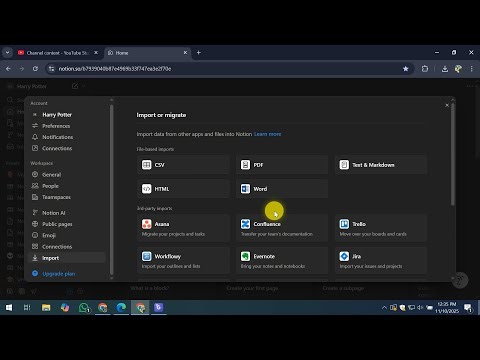480x360 pixels.
Task: Close the settings dialog
Action: 447,105
